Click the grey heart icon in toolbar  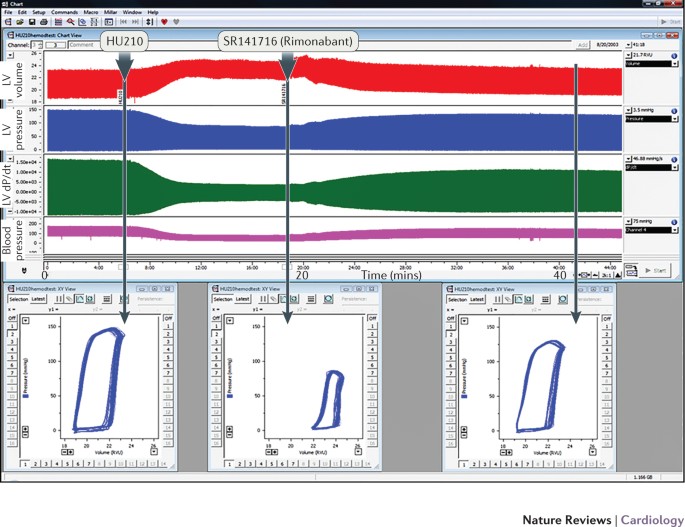coord(177,21)
